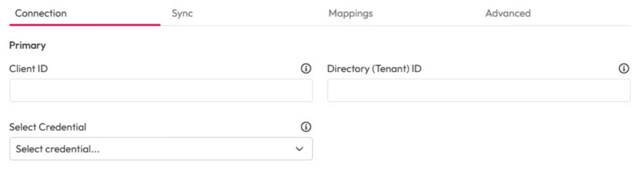The image size is (644, 174).
Task: Select the Connection tab
Action: click(x=41, y=13)
